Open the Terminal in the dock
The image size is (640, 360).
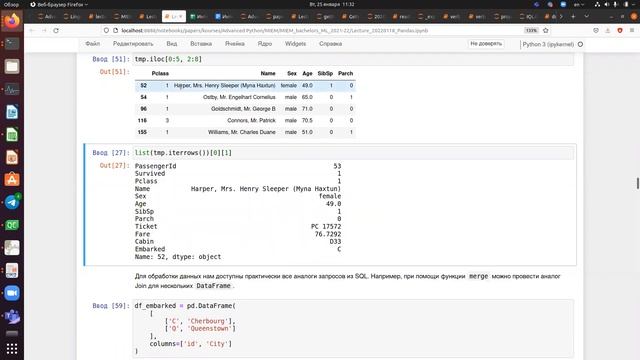[12, 43]
